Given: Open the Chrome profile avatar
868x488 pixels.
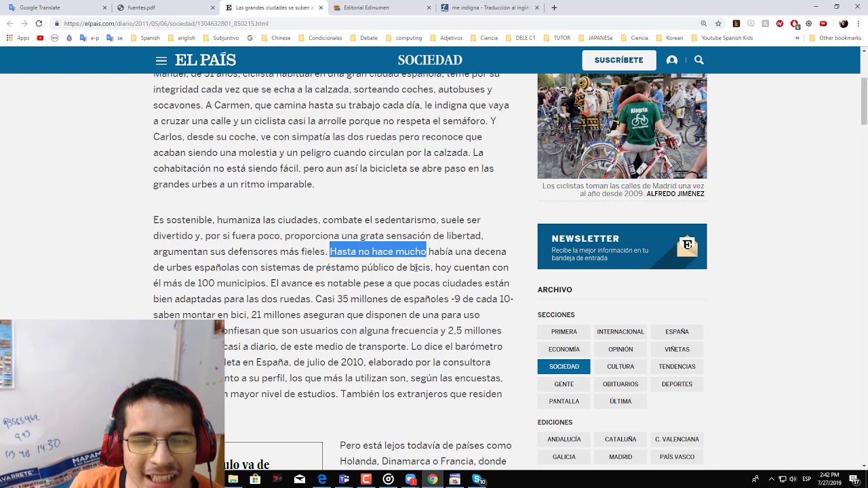Looking at the screenshot, I should (844, 23).
